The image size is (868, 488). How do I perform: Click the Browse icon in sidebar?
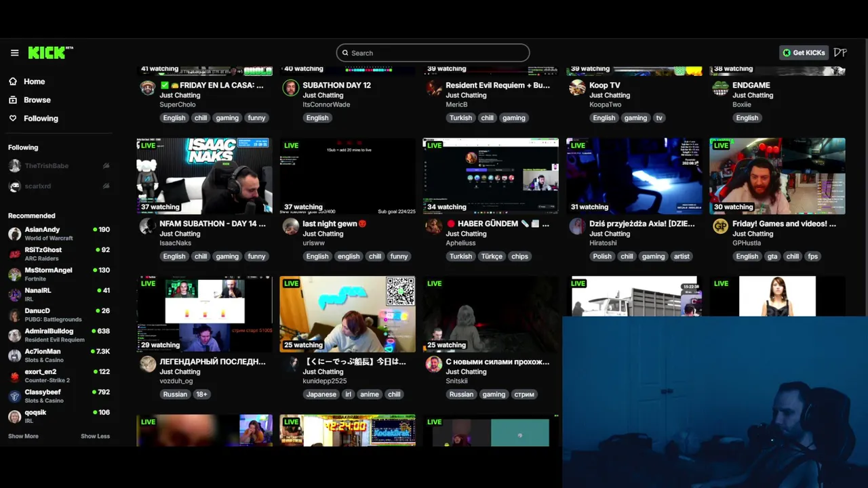(13, 100)
